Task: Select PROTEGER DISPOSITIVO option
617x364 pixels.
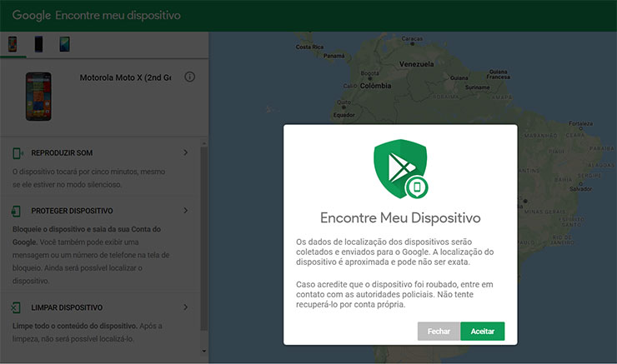Action: point(72,211)
